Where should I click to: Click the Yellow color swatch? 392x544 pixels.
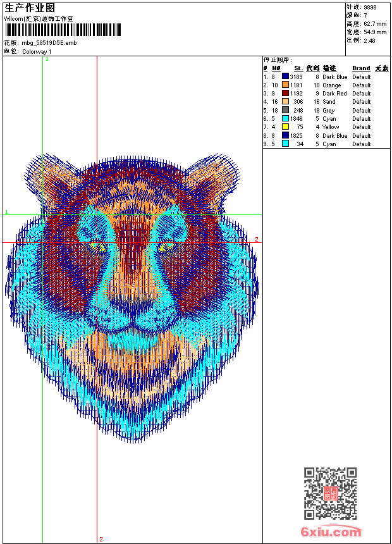285,127
